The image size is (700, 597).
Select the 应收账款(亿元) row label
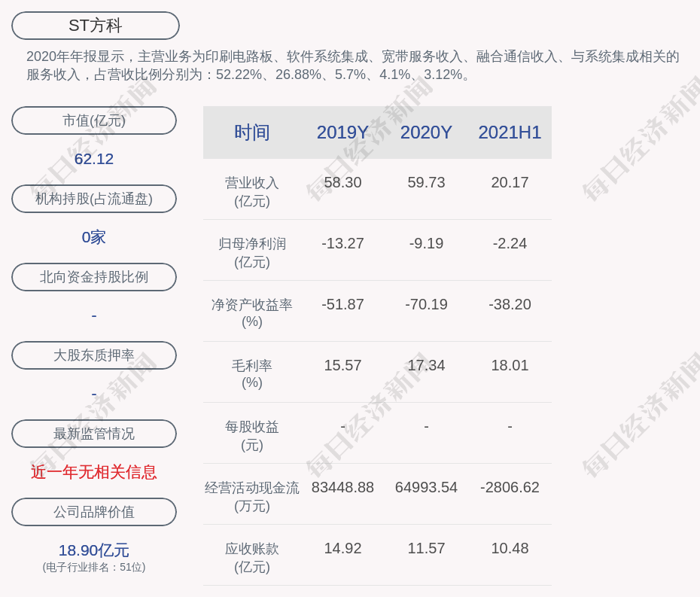click(252, 558)
